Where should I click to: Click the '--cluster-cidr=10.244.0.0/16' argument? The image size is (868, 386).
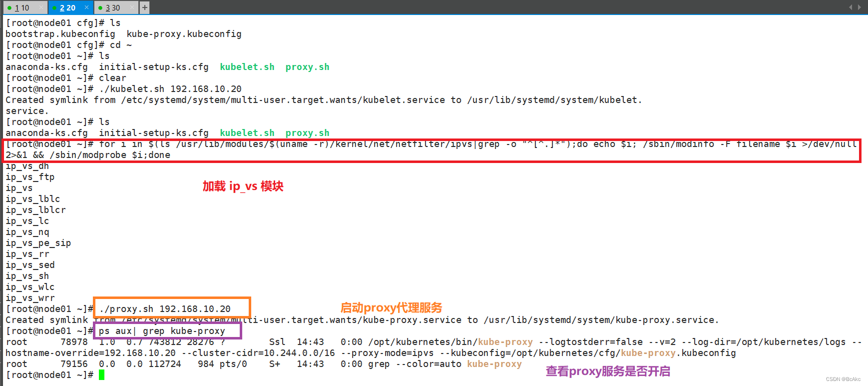coord(258,353)
